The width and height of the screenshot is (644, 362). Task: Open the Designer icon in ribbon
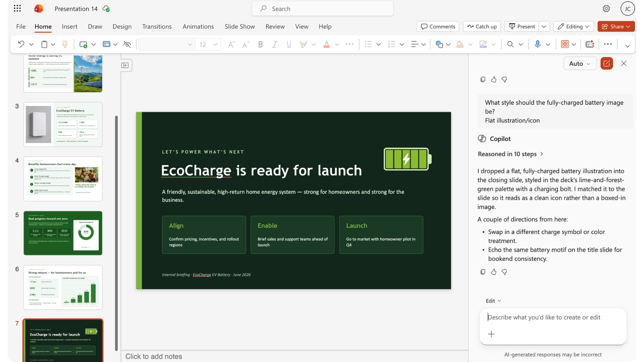tap(565, 44)
